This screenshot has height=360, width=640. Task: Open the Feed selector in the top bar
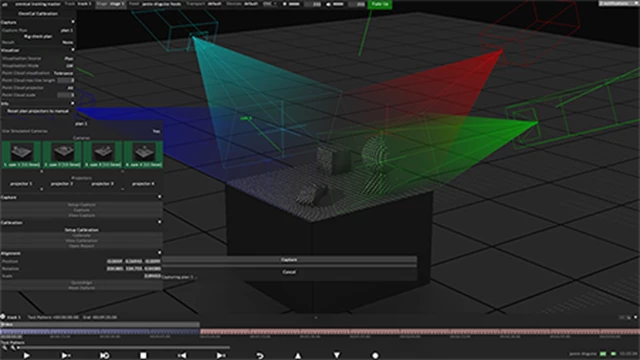[x=155, y=4]
